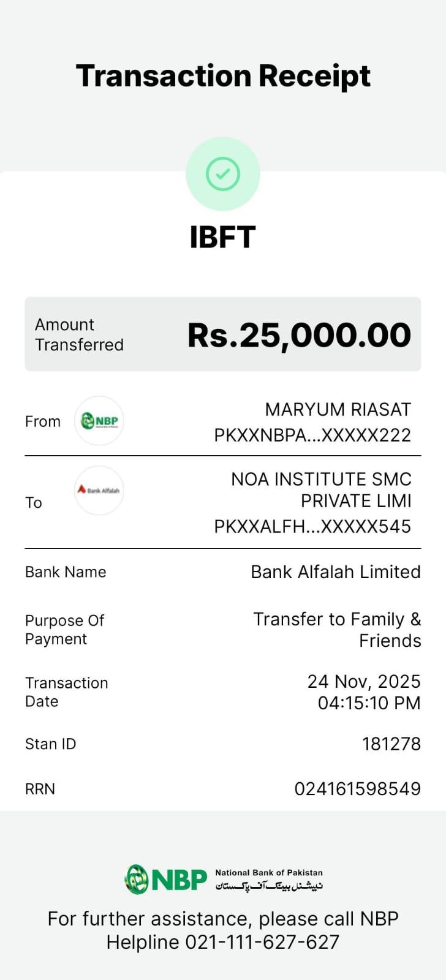Tap the Bank Alfalah logo beside To
The width and height of the screenshot is (446, 980).
pyautogui.click(x=99, y=490)
